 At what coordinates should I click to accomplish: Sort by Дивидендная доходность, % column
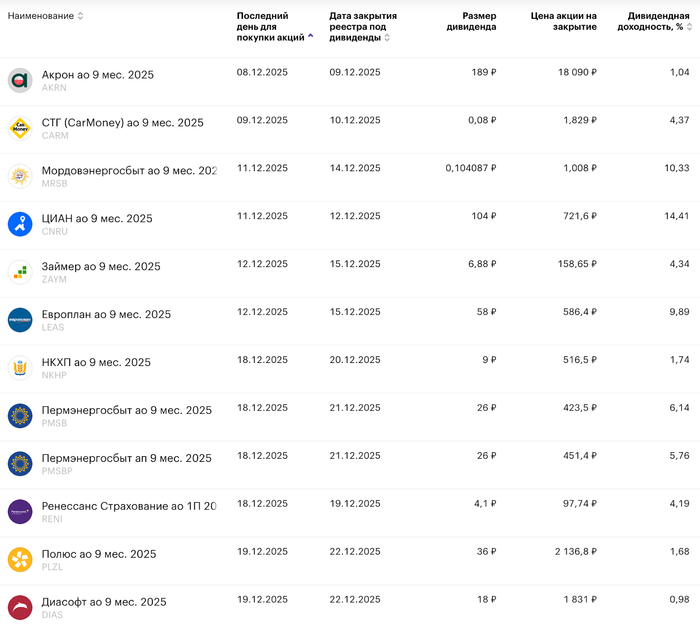[658, 22]
